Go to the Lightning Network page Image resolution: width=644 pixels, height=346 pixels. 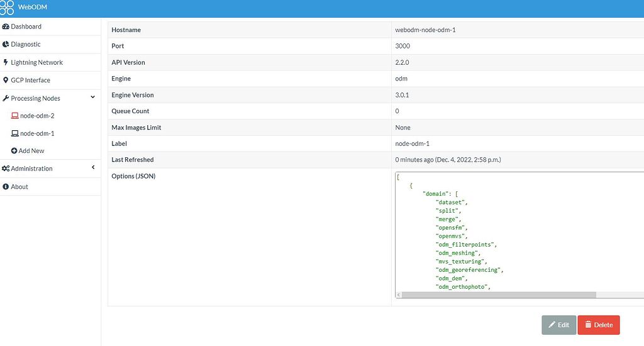36,62
